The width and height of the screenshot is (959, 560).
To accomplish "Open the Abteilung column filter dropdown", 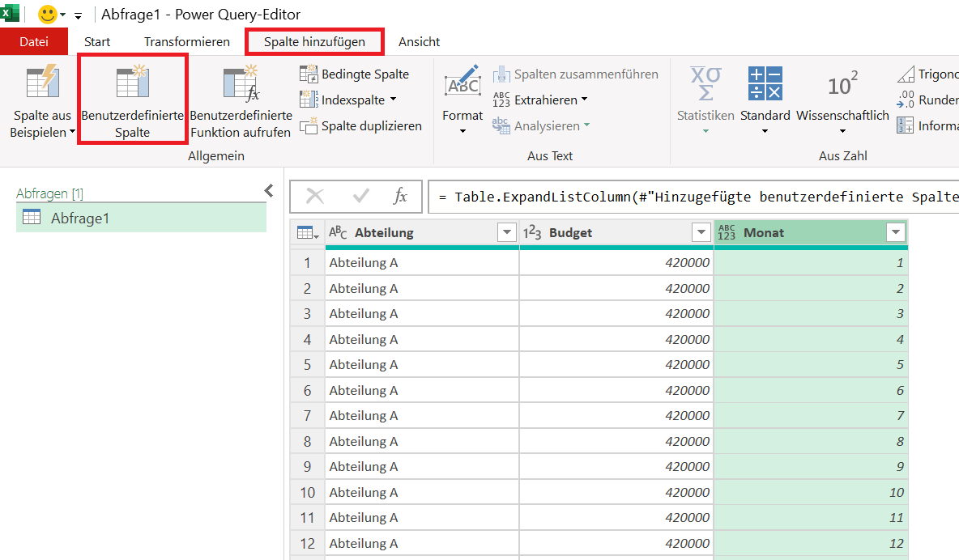I will point(506,233).
